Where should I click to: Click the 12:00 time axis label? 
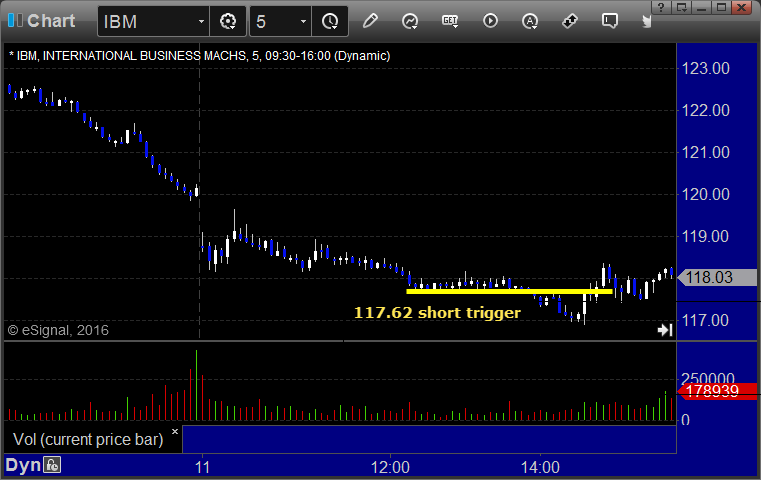pyautogui.click(x=390, y=467)
